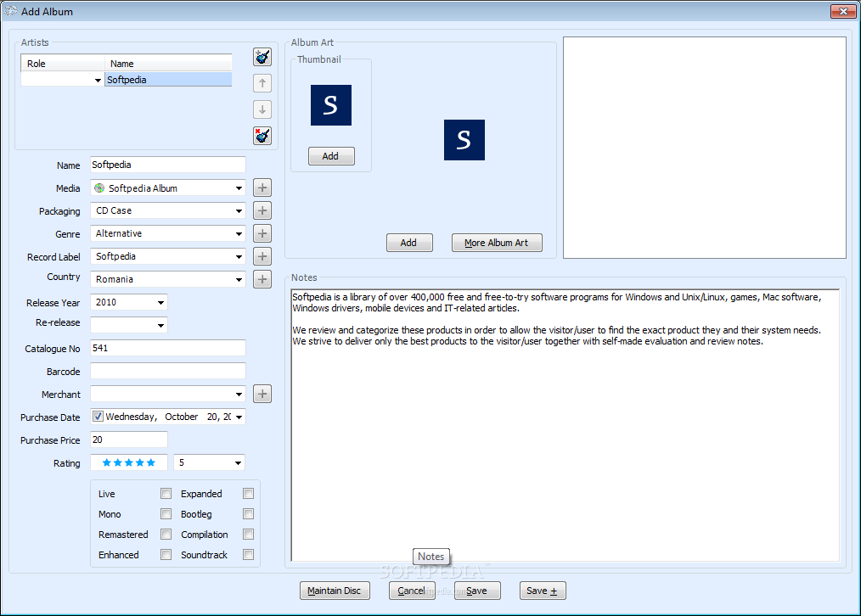Open the Re-release dropdown
861x616 pixels.
[x=160, y=325]
